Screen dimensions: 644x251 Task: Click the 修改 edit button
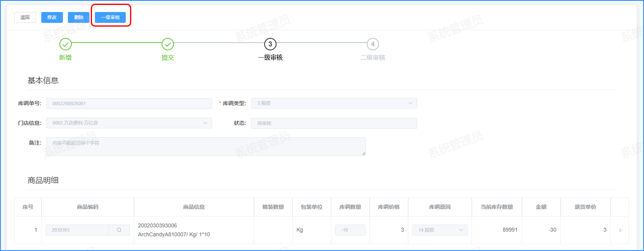[x=52, y=17]
